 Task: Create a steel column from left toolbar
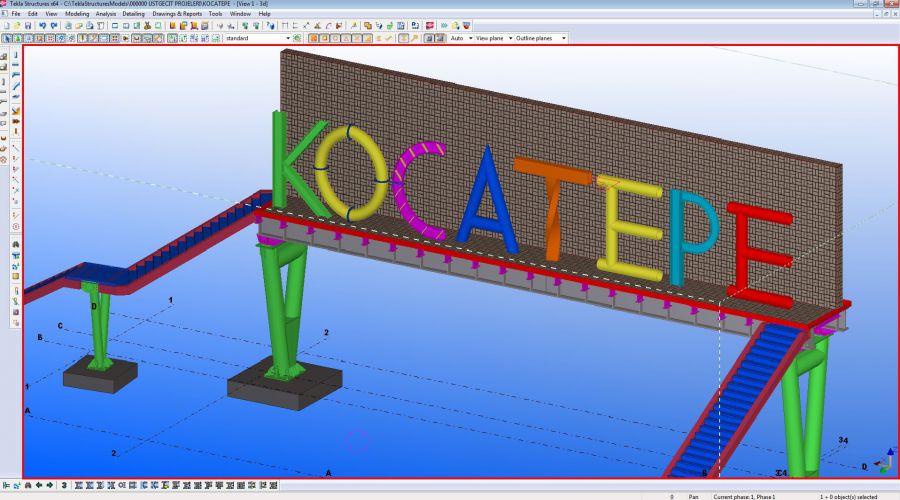[15, 55]
